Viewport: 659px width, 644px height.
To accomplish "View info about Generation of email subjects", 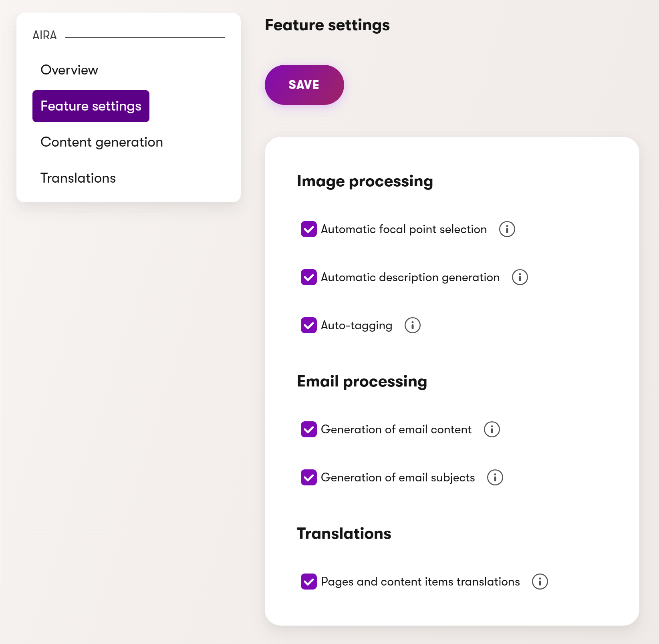I will point(495,477).
